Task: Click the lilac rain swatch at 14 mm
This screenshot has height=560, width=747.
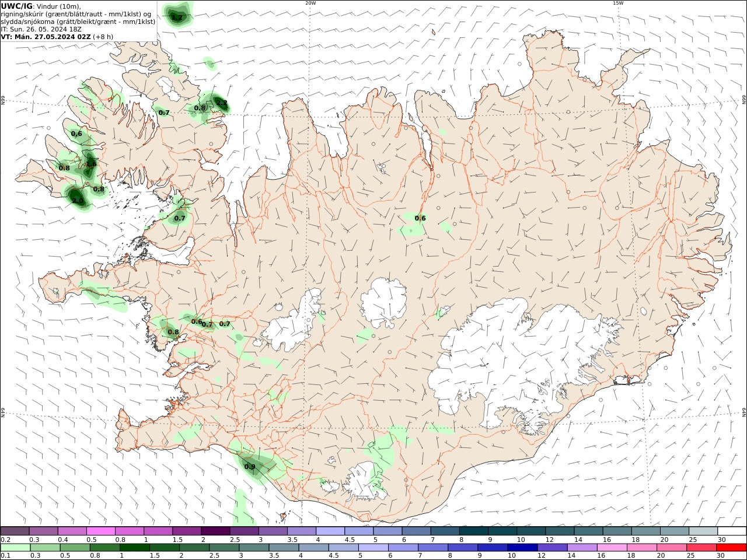Action: click(581, 548)
